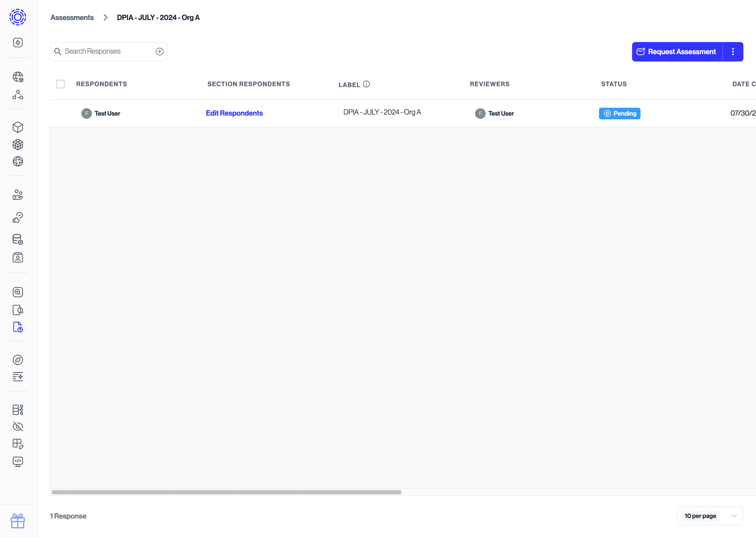Click the horizontal scrollbar under the table
This screenshot has width=756, height=538.
[226, 492]
